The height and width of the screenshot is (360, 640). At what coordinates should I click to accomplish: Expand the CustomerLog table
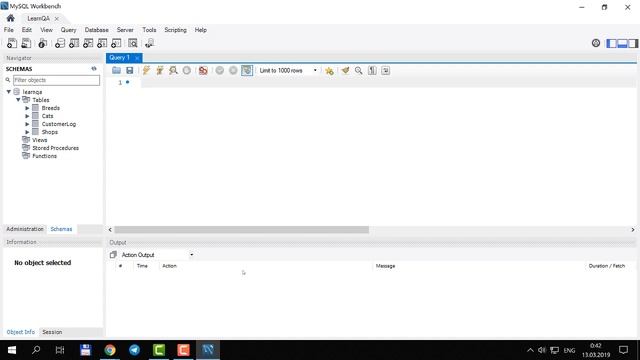click(x=27, y=124)
